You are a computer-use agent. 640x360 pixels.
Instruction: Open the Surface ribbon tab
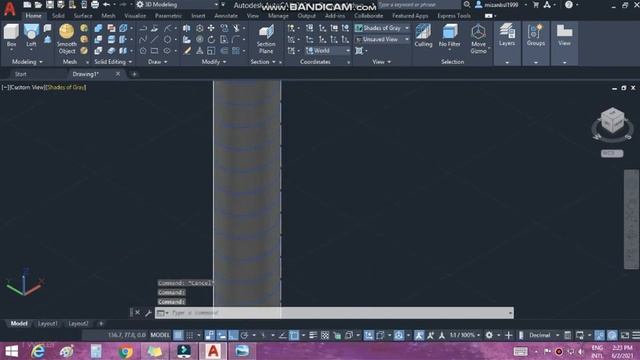(83, 16)
